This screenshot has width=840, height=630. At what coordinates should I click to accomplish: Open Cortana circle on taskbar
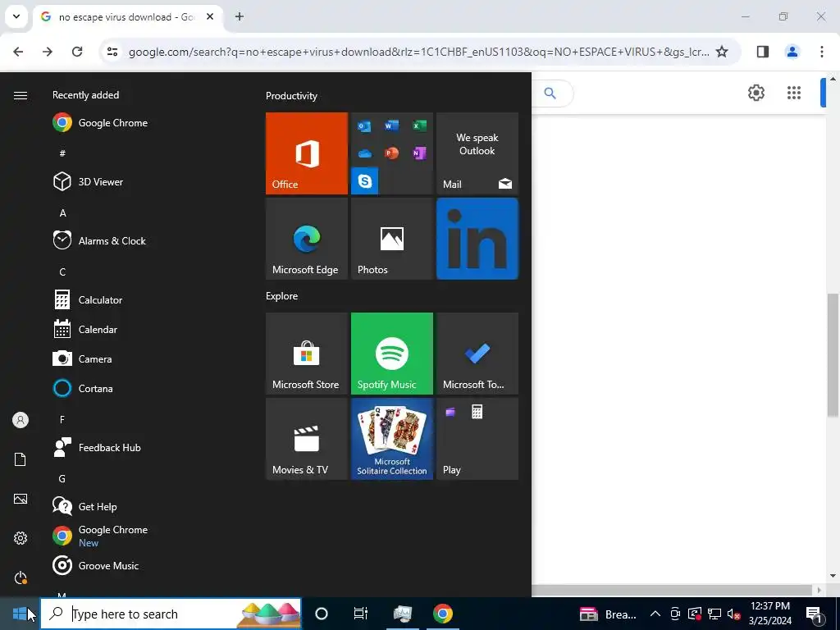(x=322, y=614)
